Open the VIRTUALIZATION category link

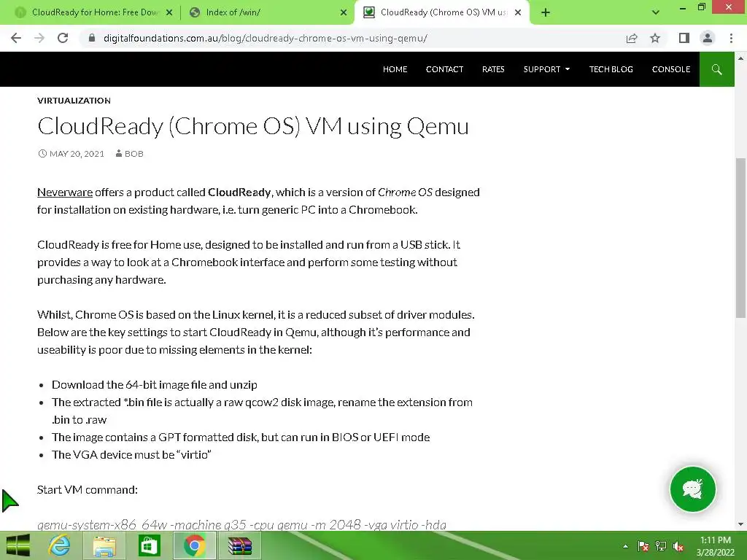(74, 101)
